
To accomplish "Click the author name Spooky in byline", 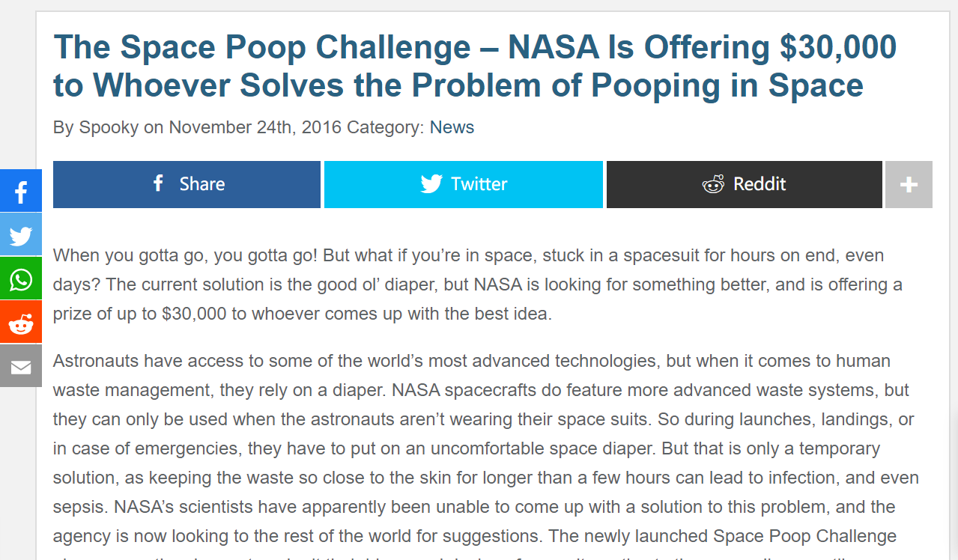I will click(109, 127).
